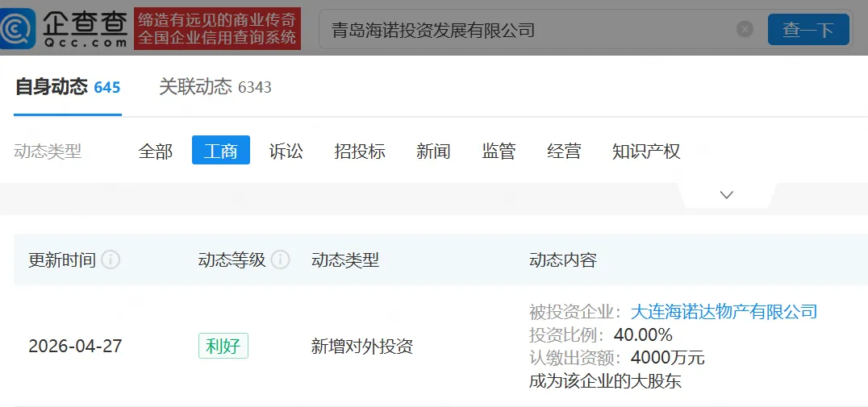Select the 诉讼 filter
This screenshot has height=407, width=868.
pos(286,151)
